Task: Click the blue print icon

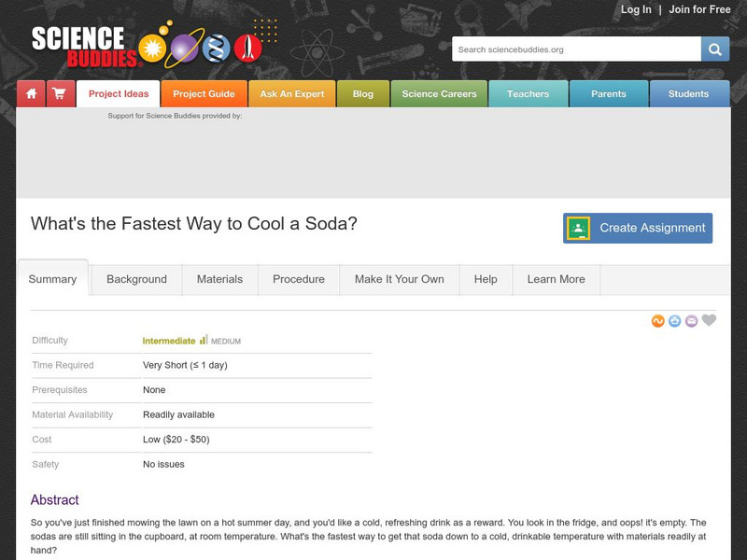Action: (674, 321)
